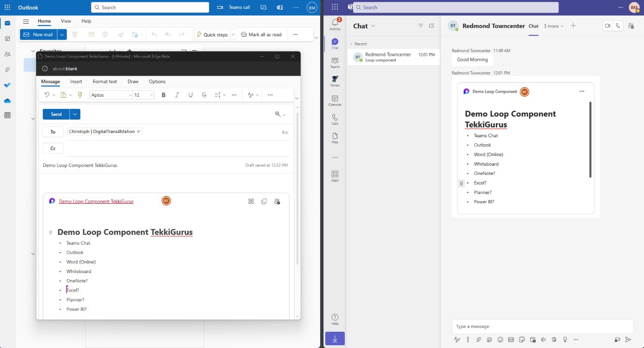Open Activity in Teams sidebar
This screenshot has width=644, height=348.
tap(335, 24)
